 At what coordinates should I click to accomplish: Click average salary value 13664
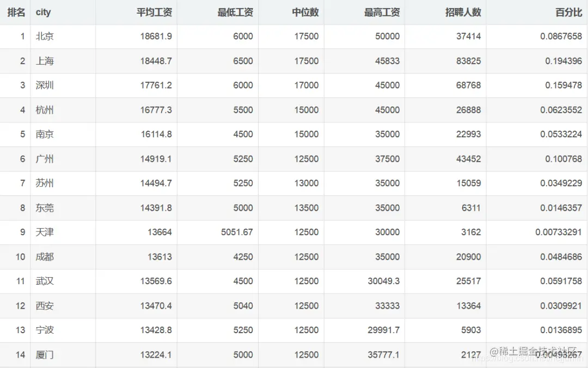(x=160, y=232)
